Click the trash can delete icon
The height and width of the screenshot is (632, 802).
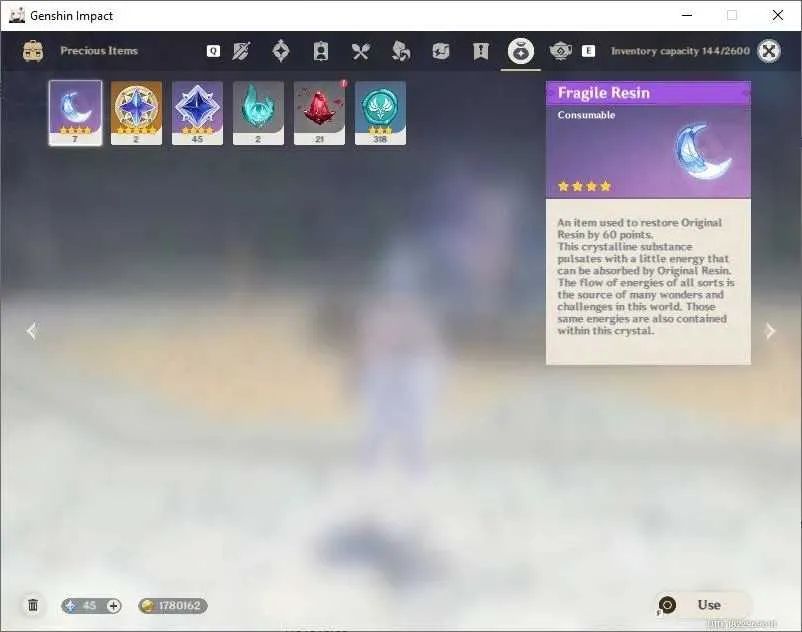[x=33, y=605]
